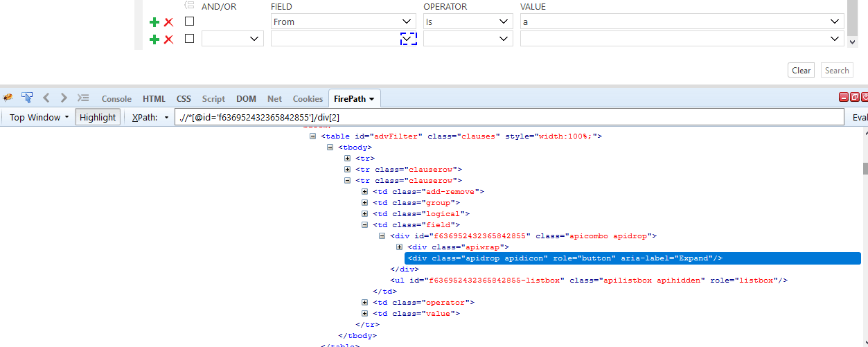Click the filter list scroll-down arrow
This screenshot has height=347, width=868.
853,42
